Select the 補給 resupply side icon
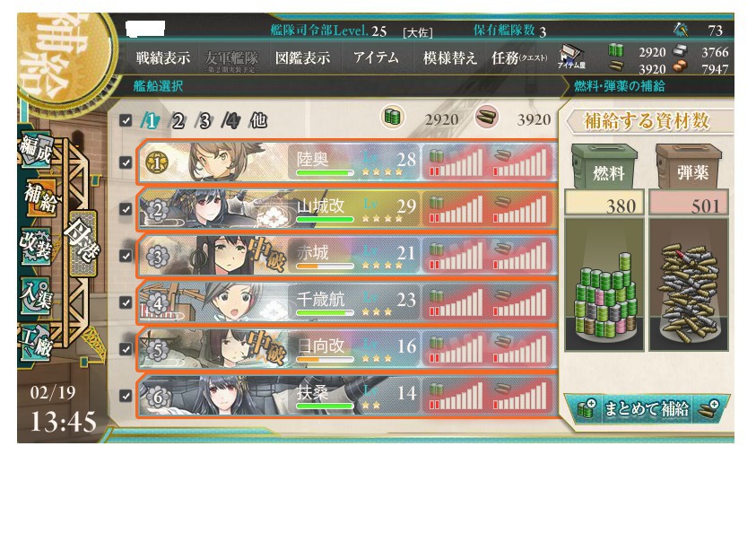This screenshot has width=756, height=551. click(40, 197)
